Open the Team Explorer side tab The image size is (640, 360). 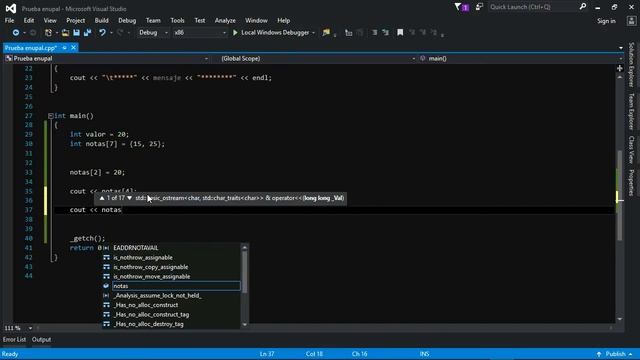point(631,111)
